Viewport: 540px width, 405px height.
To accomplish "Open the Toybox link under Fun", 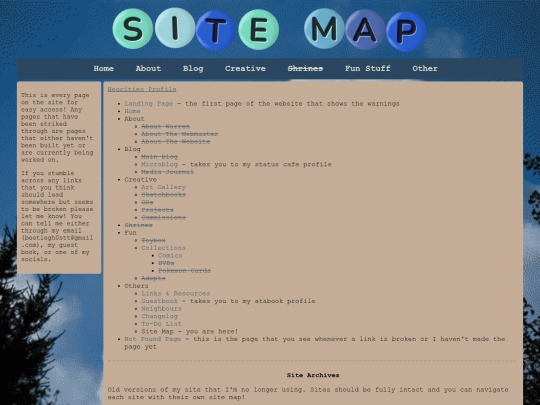I will pyautogui.click(x=153, y=240).
